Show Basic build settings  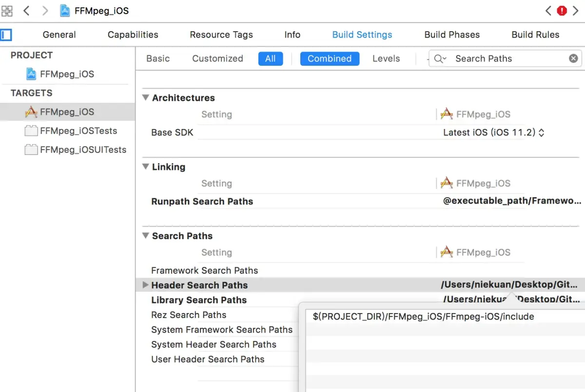158,58
